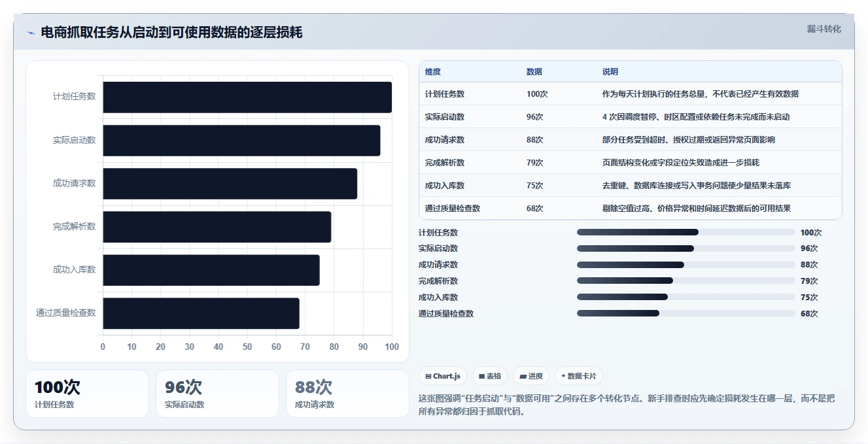This screenshot has height=444, width=868.
Task: Click the 96次 table cell
Action: (x=535, y=117)
